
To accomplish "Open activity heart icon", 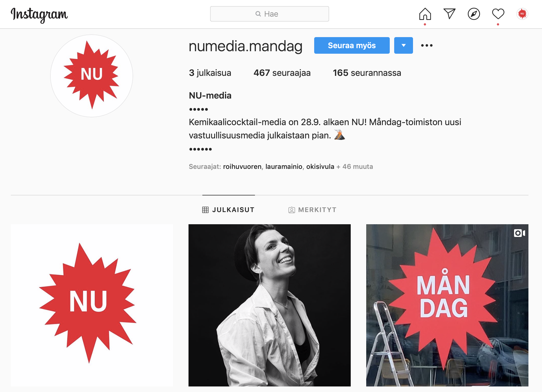I will 498,14.
